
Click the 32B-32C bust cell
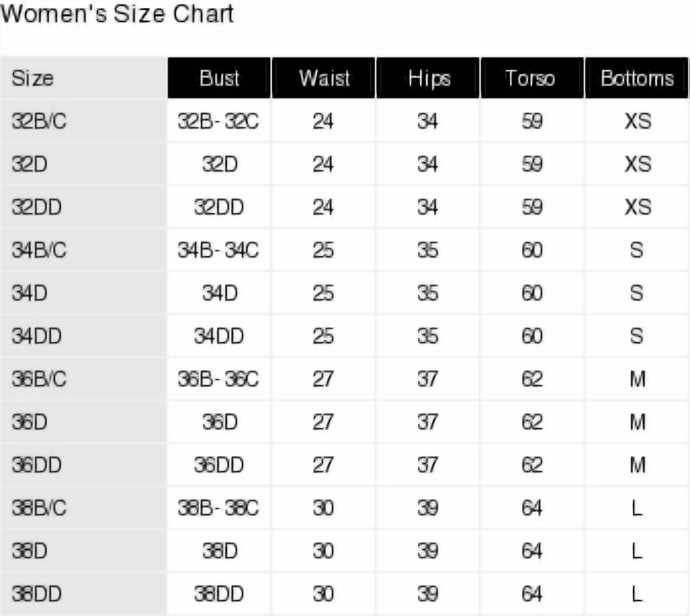click(x=219, y=121)
